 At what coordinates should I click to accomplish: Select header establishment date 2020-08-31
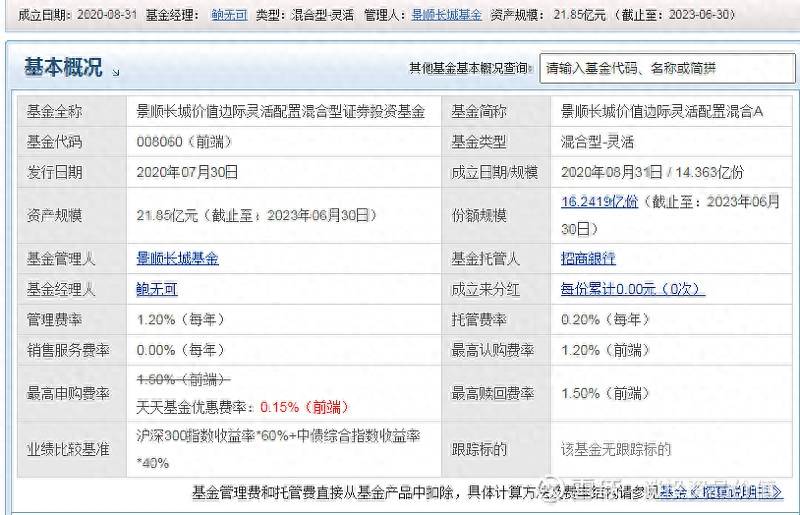coord(107,15)
